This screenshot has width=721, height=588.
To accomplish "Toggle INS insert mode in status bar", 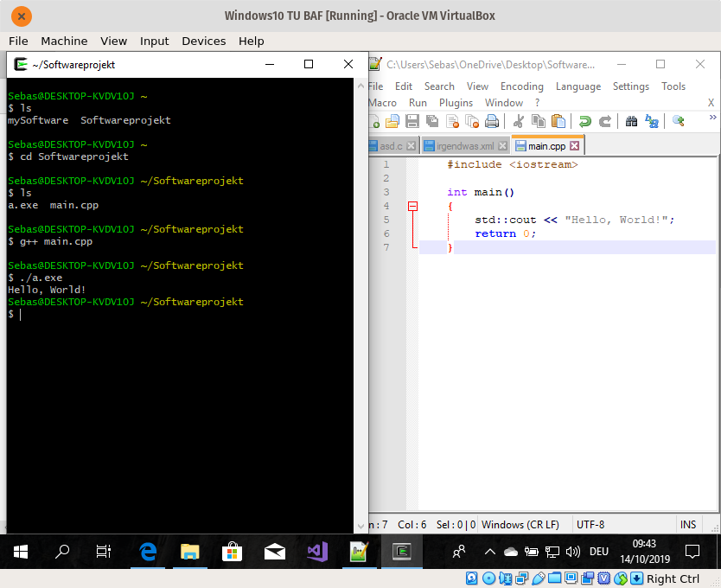I will pos(688,525).
